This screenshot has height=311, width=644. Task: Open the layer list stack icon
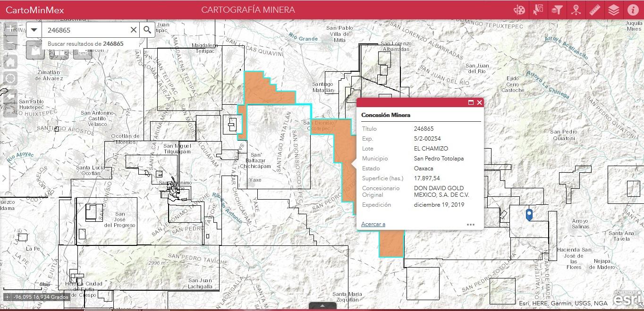point(614,10)
